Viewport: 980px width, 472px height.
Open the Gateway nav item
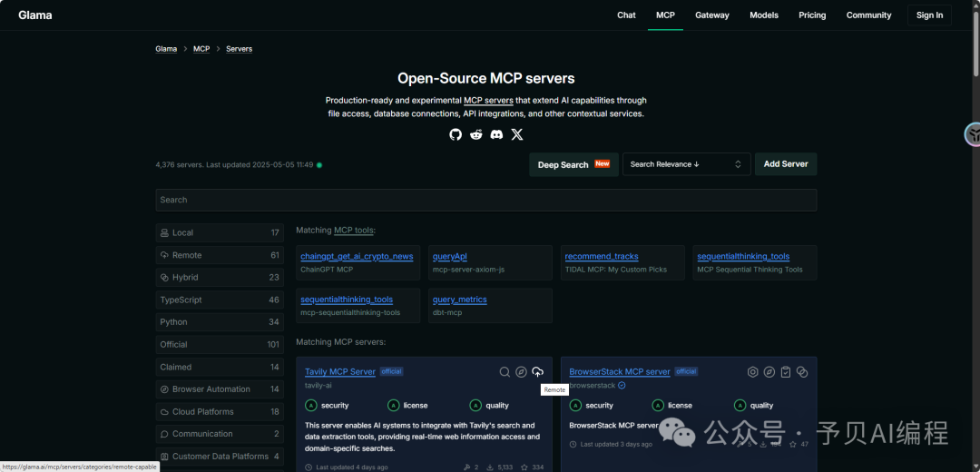tap(712, 15)
